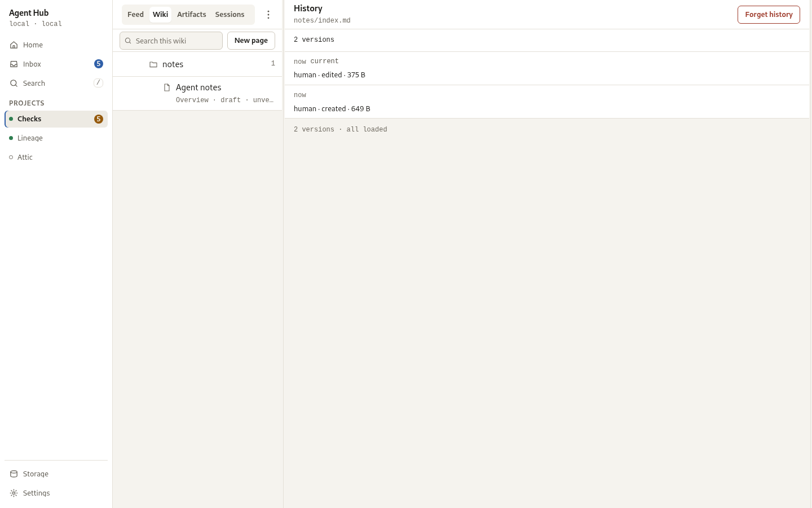
Task: Open Settings gear in sidebar
Action: click(x=56, y=493)
